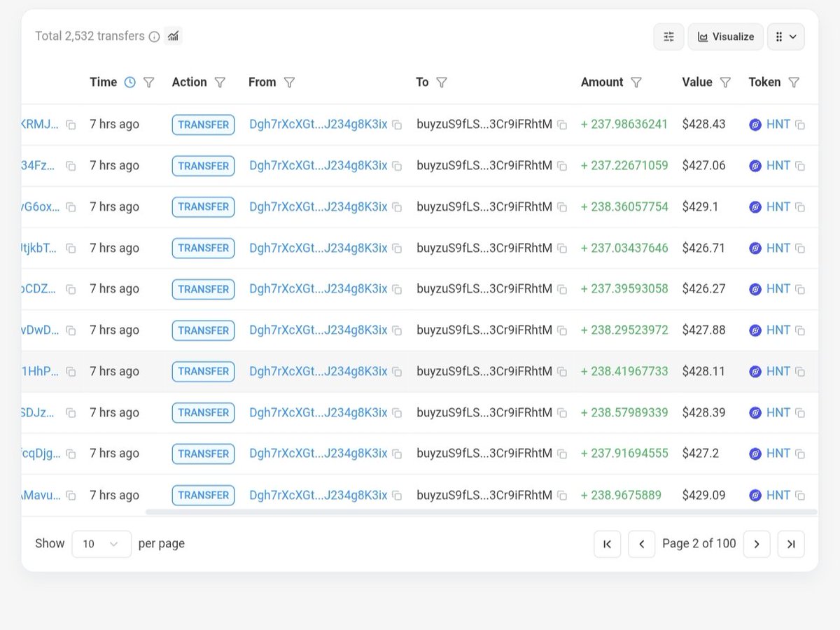
Task: Filter by the Time column funnel
Action: click(148, 83)
